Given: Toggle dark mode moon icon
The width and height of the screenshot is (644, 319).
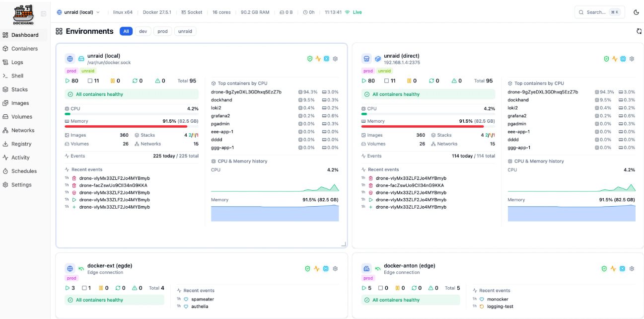Looking at the screenshot, I should pos(637,12).
